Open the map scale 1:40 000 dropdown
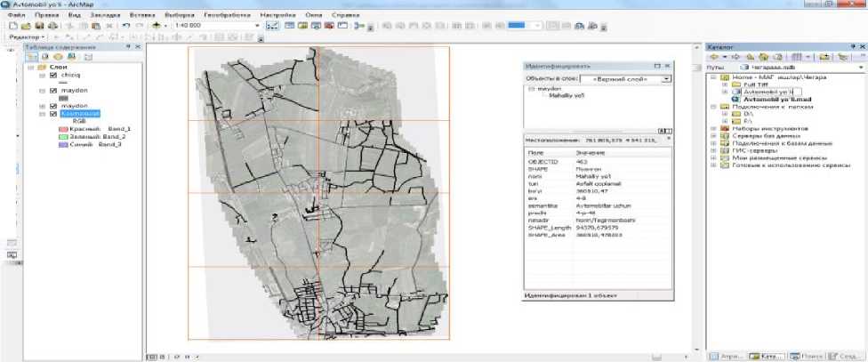The width and height of the screenshot is (868, 362). click(x=258, y=27)
